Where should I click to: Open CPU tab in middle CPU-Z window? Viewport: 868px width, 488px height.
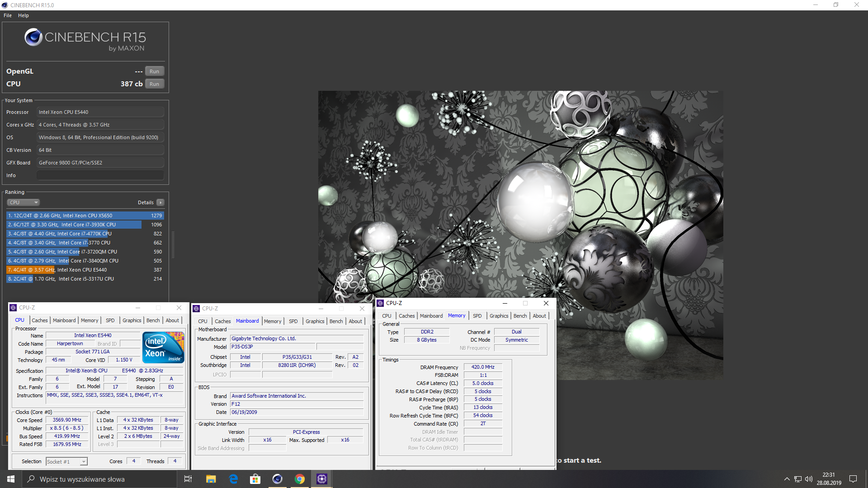pyautogui.click(x=203, y=321)
